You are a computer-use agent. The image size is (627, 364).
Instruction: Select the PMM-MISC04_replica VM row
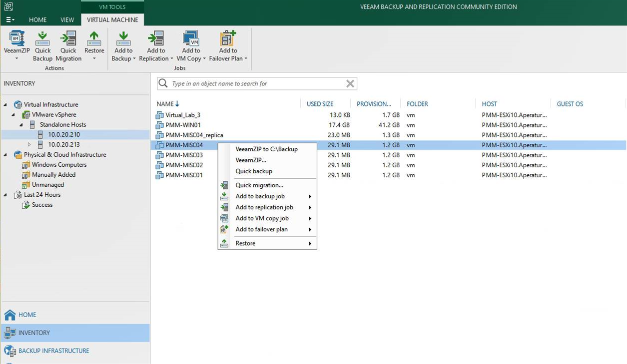388,135
